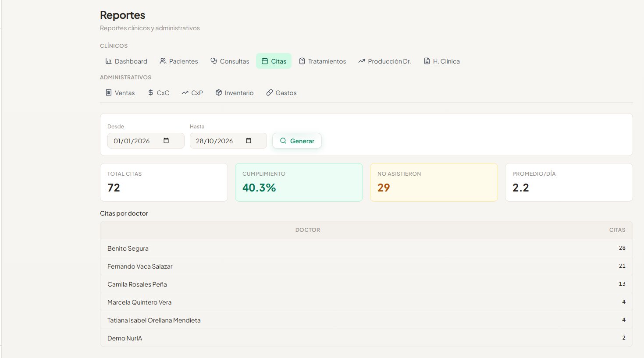Image resolution: width=644 pixels, height=358 pixels.
Task: Click the No Asistieron card
Action: click(x=434, y=182)
